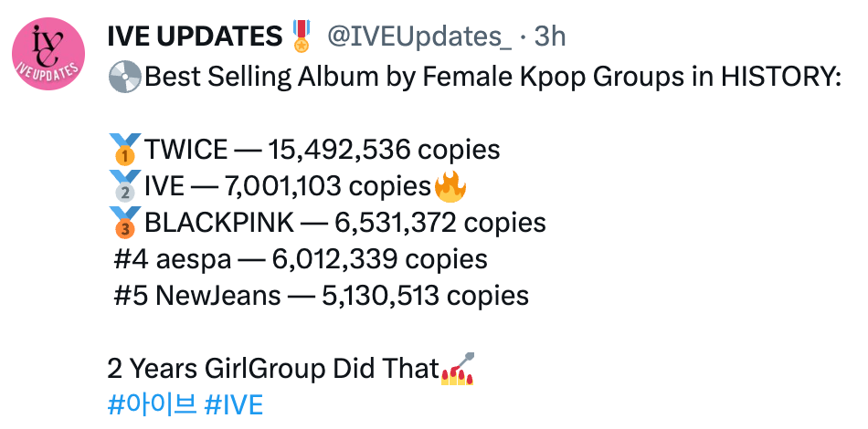Click the bronze third-place medal emoji
Image resolution: width=868 pixels, height=429 pixels.
pyautogui.click(x=122, y=224)
